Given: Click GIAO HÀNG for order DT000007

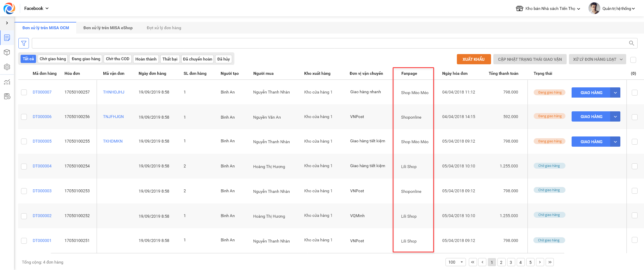Looking at the screenshot, I should [591, 93].
